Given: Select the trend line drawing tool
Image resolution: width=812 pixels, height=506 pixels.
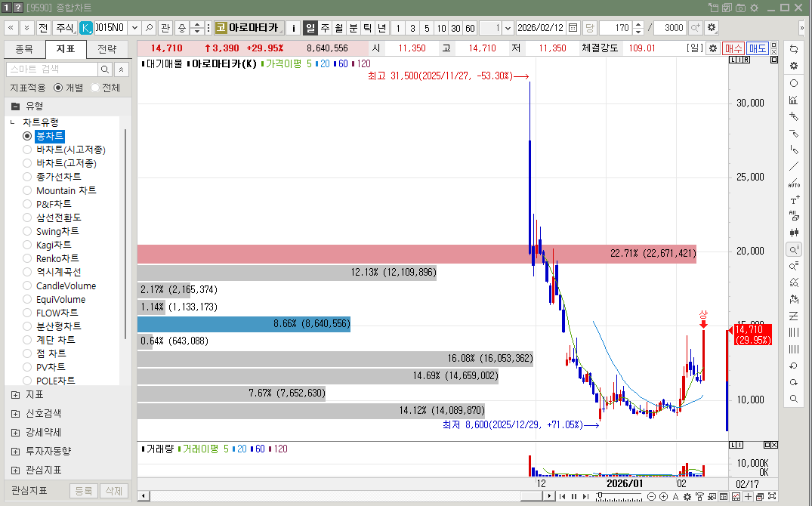Looking at the screenshot, I should click(793, 167).
